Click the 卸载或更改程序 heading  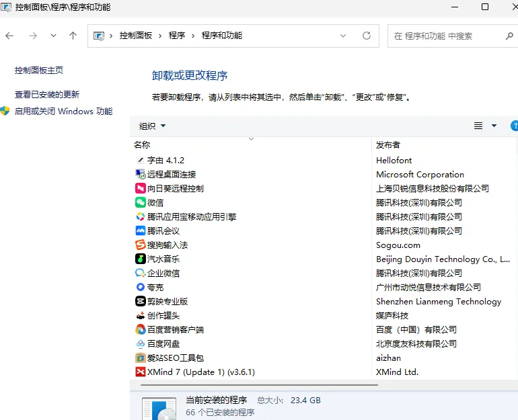coord(190,75)
